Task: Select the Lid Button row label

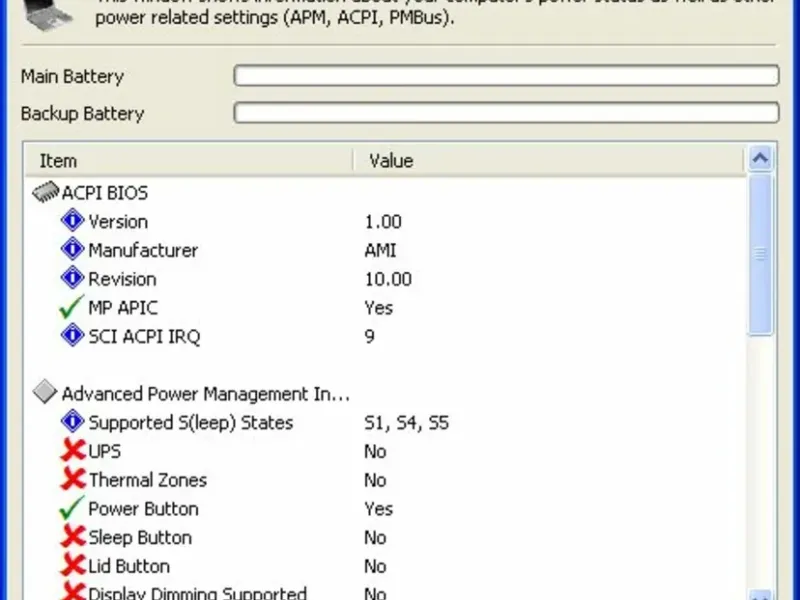Action: pyautogui.click(x=129, y=566)
